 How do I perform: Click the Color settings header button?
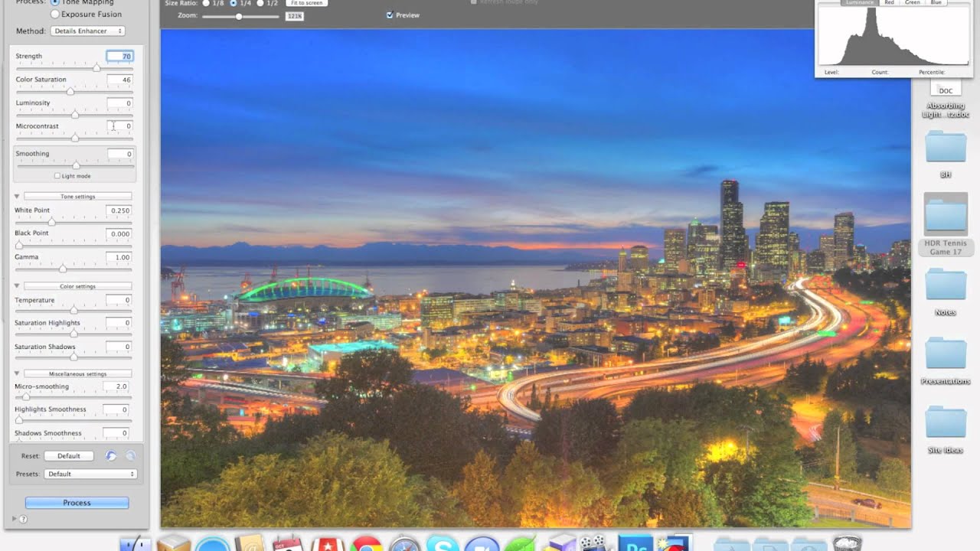[78, 286]
